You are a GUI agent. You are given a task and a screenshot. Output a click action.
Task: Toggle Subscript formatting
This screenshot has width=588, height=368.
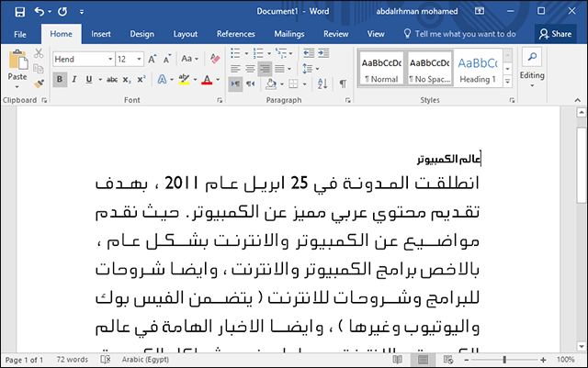point(127,80)
